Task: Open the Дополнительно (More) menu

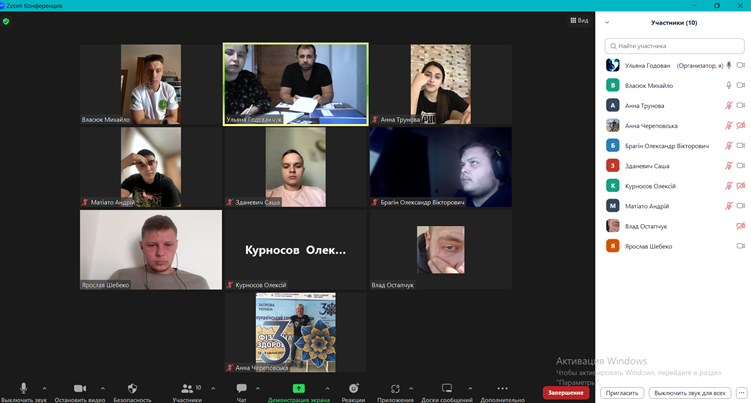Action: 502,388
